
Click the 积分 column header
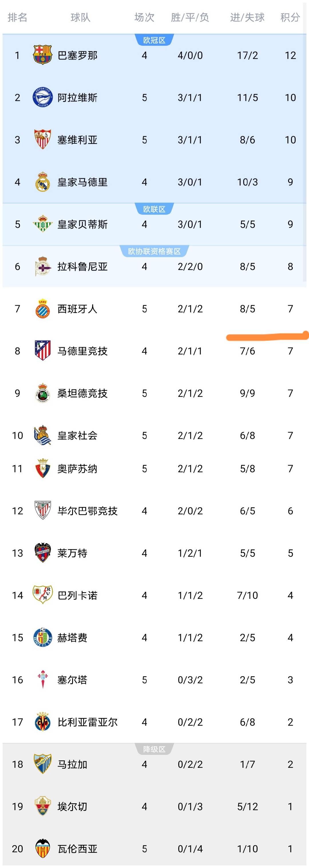pyautogui.click(x=290, y=17)
